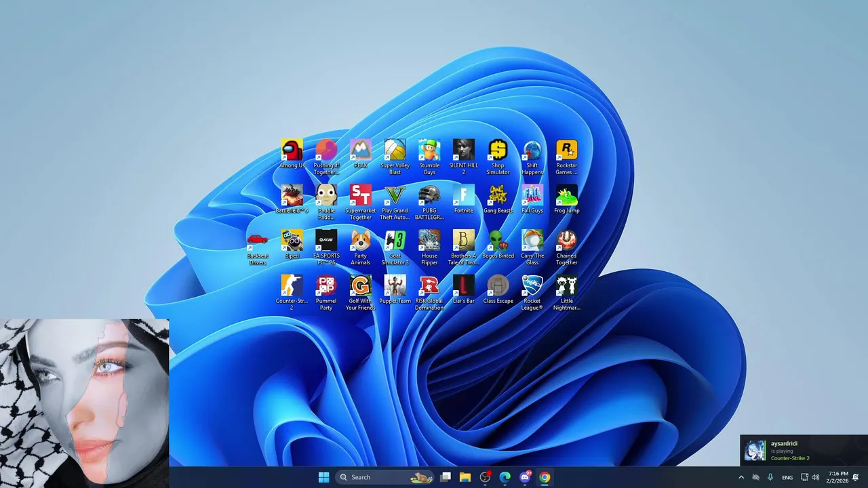The width and height of the screenshot is (868, 488).
Task: Open the Shift Happens shortcut
Action: [x=532, y=157]
